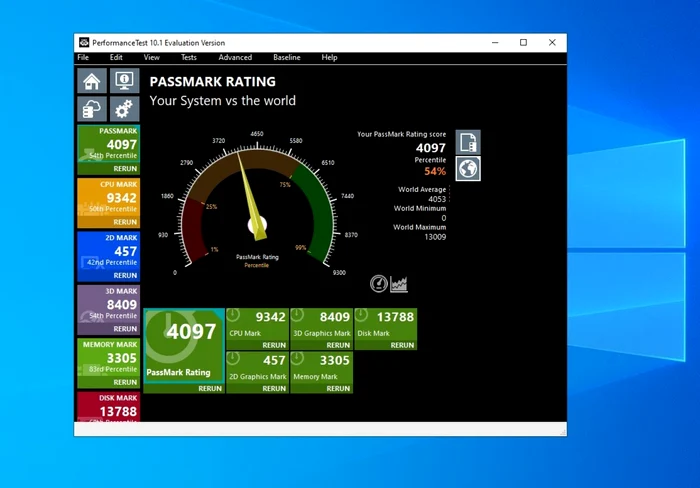Switch to the distribution chart view icon
The width and height of the screenshot is (700, 488).
click(399, 284)
